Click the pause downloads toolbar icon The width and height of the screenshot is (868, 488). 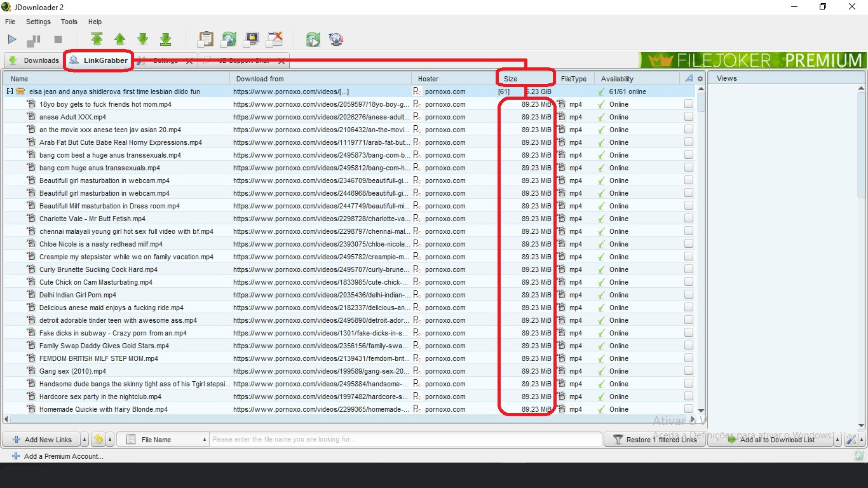[34, 40]
